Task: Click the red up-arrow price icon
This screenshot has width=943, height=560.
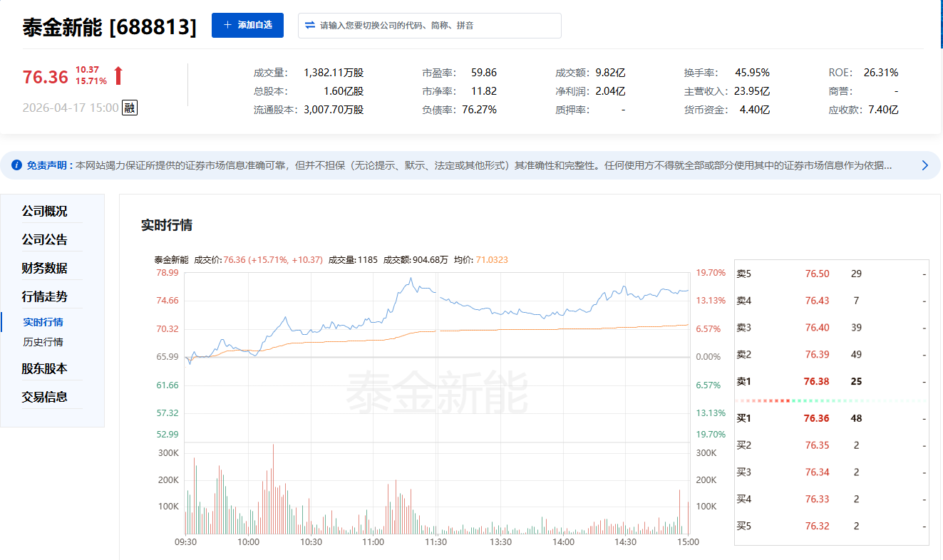Action: (118, 76)
